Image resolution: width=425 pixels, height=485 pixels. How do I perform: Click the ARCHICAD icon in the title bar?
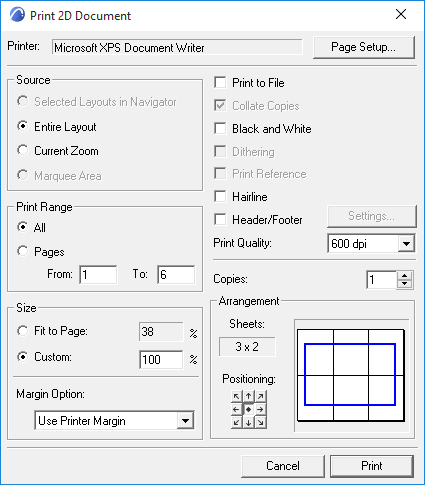17,15
